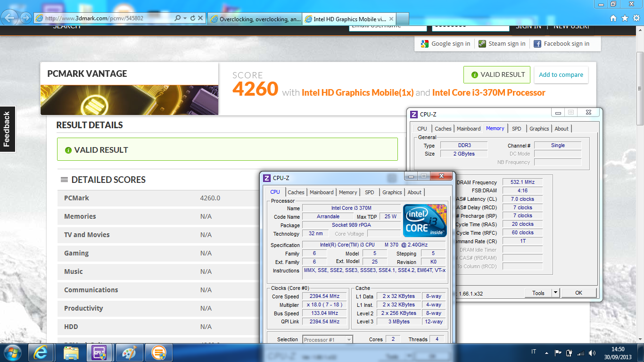
Task: Click the power plug tray icon
Action: [569, 353]
